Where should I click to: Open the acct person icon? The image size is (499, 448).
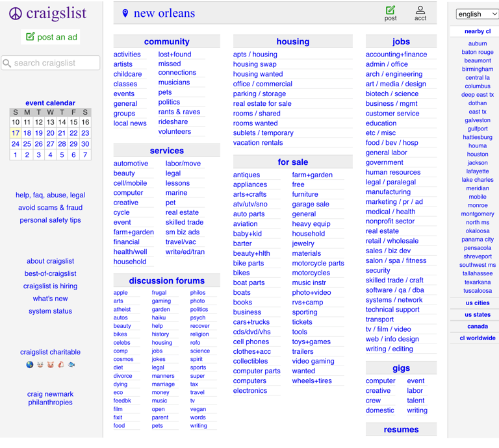pyautogui.click(x=420, y=10)
